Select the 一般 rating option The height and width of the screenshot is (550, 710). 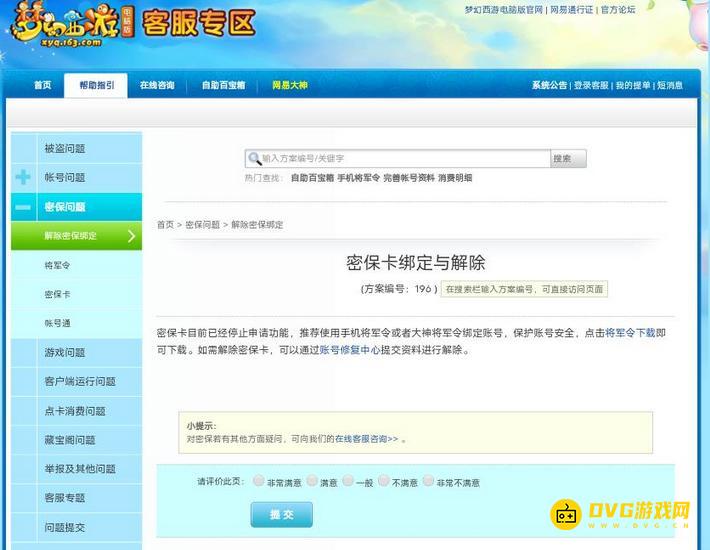(x=348, y=480)
